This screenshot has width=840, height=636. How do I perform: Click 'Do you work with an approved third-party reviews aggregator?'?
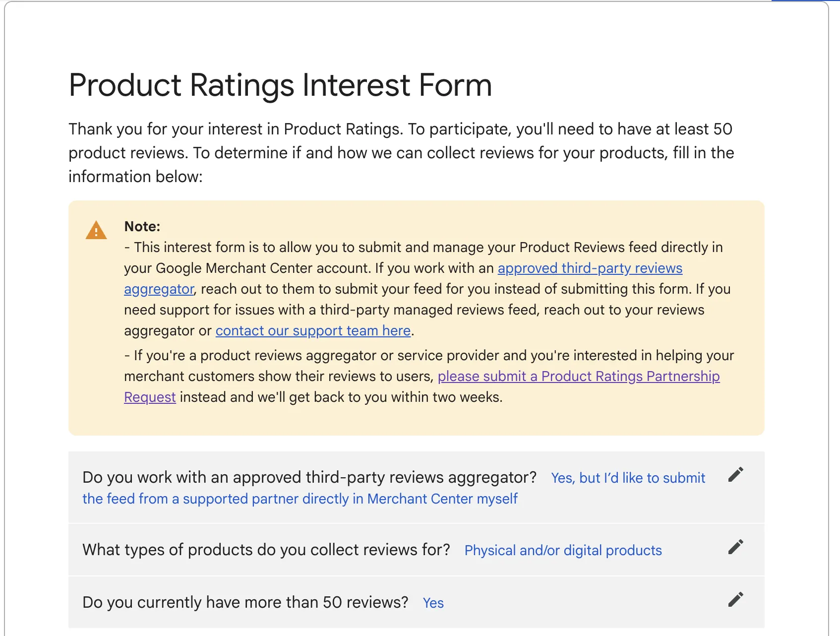coord(309,477)
